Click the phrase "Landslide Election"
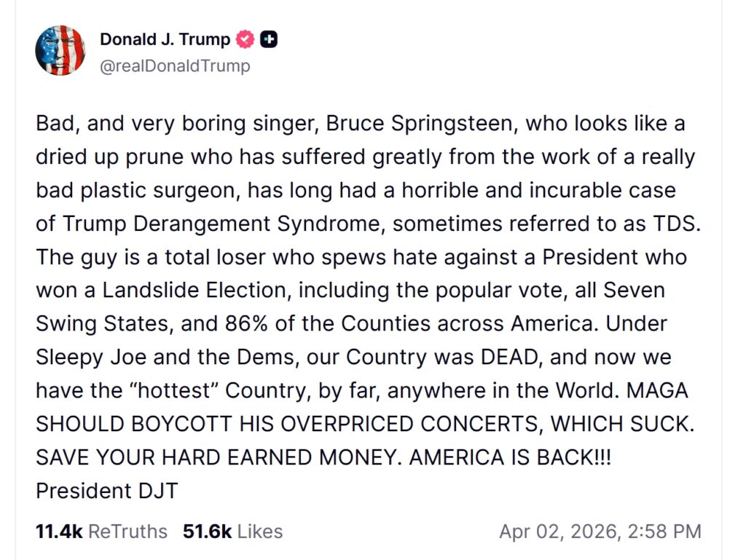 [x=190, y=291]
